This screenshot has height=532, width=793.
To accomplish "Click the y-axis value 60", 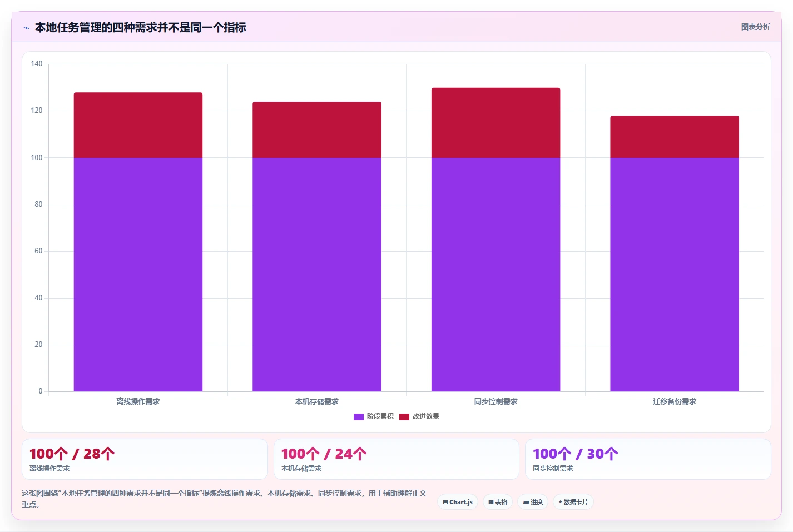I will [38, 251].
